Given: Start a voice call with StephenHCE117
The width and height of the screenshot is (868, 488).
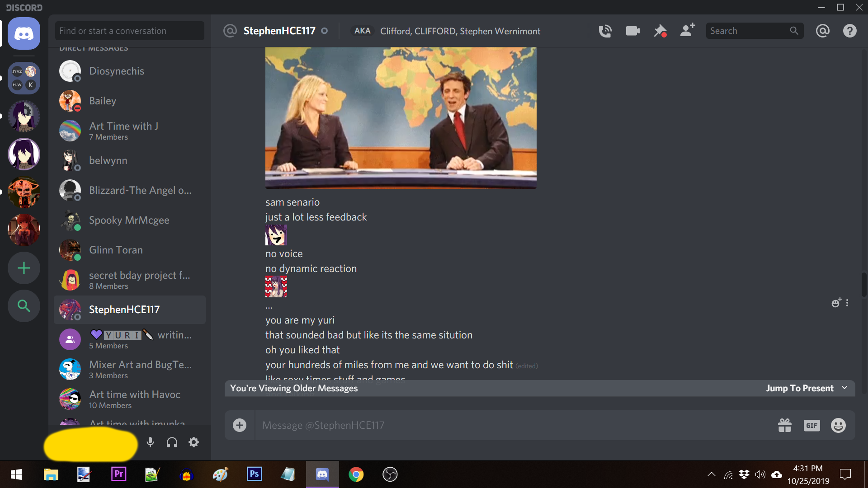Looking at the screenshot, I should (x=605, y=31).
